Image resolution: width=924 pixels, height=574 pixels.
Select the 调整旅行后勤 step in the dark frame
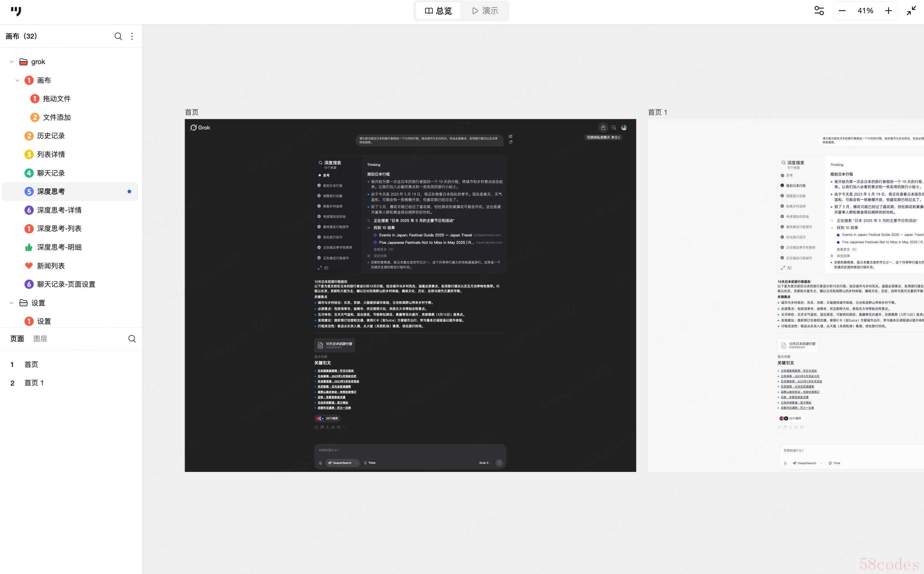330,196
